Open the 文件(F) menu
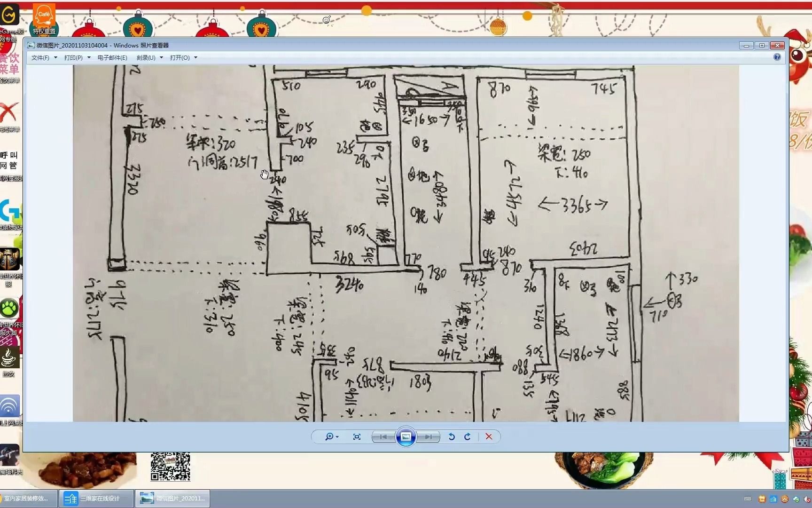The image size is (812, 508). click(41, 57)
